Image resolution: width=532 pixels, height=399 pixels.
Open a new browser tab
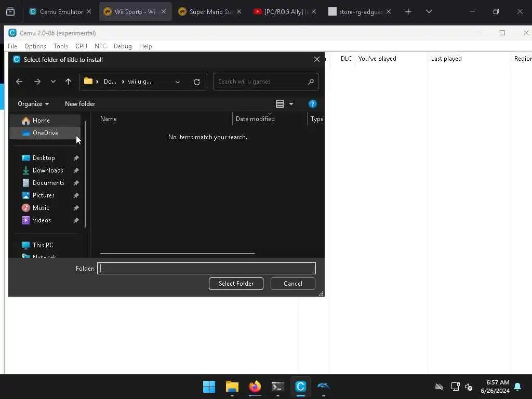click(408, 12)
